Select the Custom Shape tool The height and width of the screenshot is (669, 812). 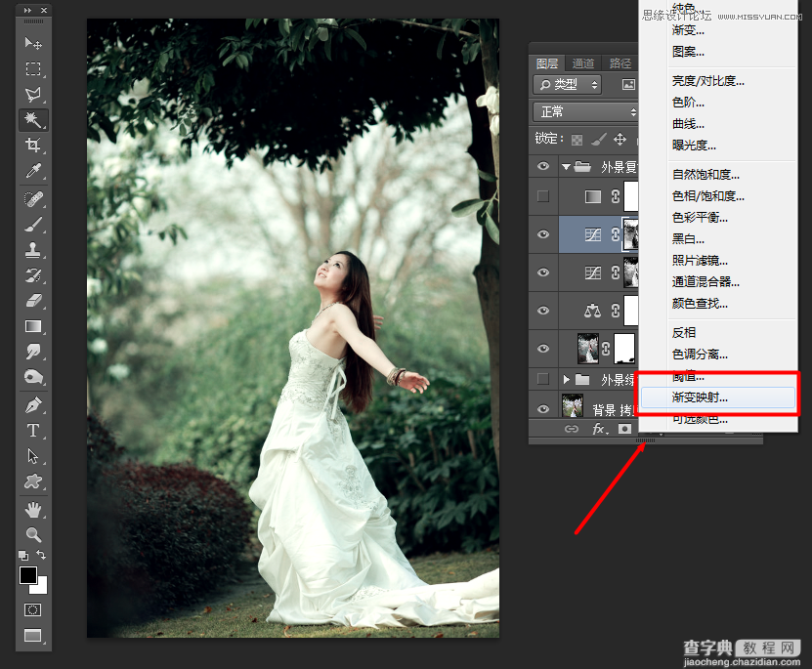(x=33, y=481)
